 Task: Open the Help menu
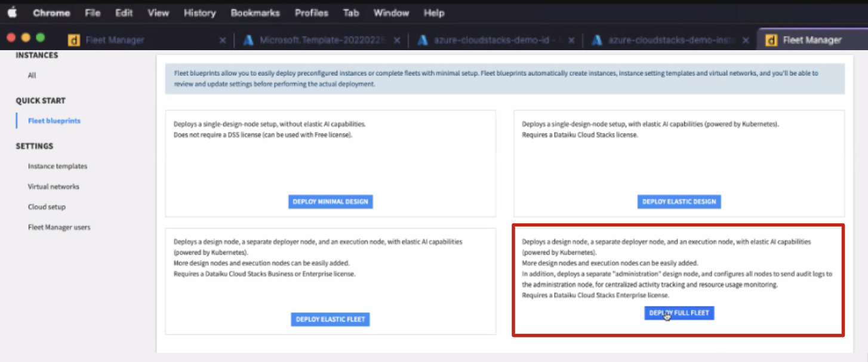coord(434,13)
